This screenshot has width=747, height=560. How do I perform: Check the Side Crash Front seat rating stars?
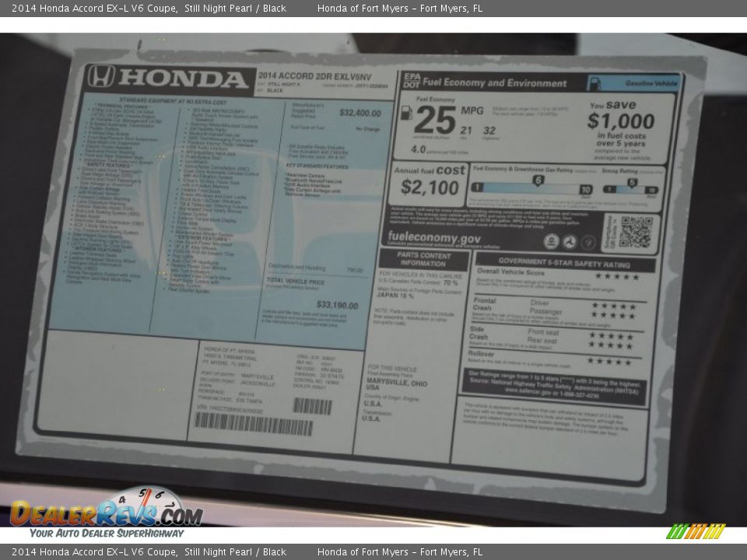(x=611, y=334)
